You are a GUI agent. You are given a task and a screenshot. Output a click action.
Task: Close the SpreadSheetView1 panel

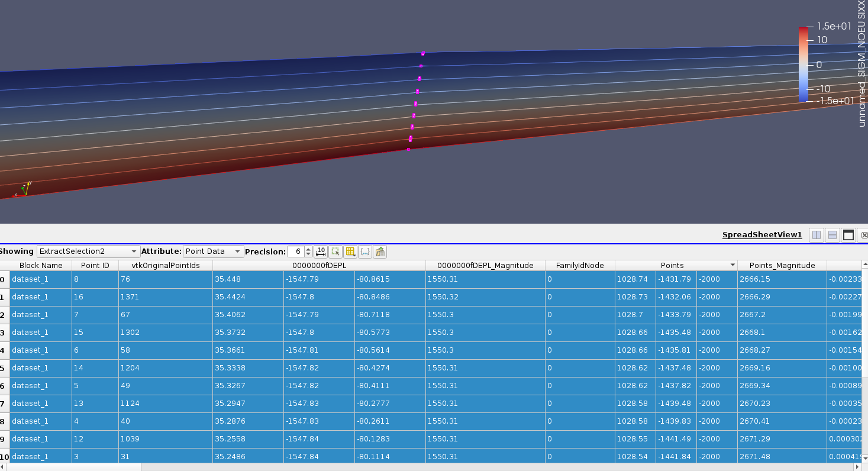pyautogui.click(x=864, y=235)
